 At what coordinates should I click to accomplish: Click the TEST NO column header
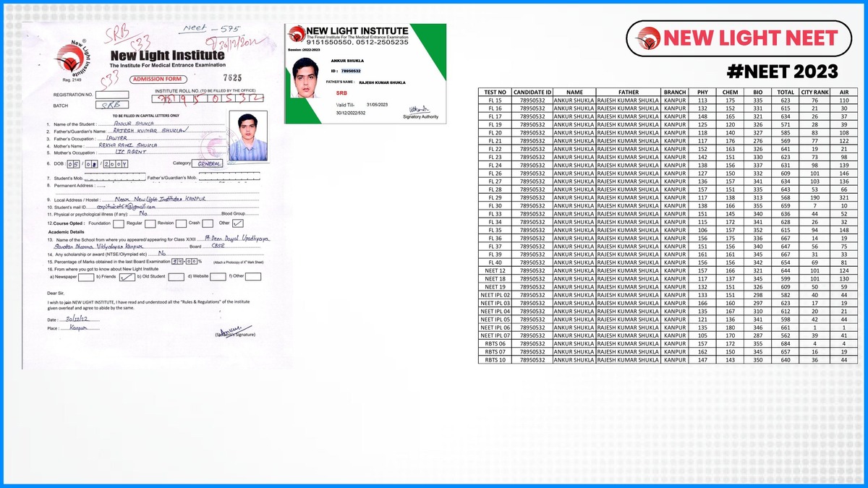click(x=495, y=93)
